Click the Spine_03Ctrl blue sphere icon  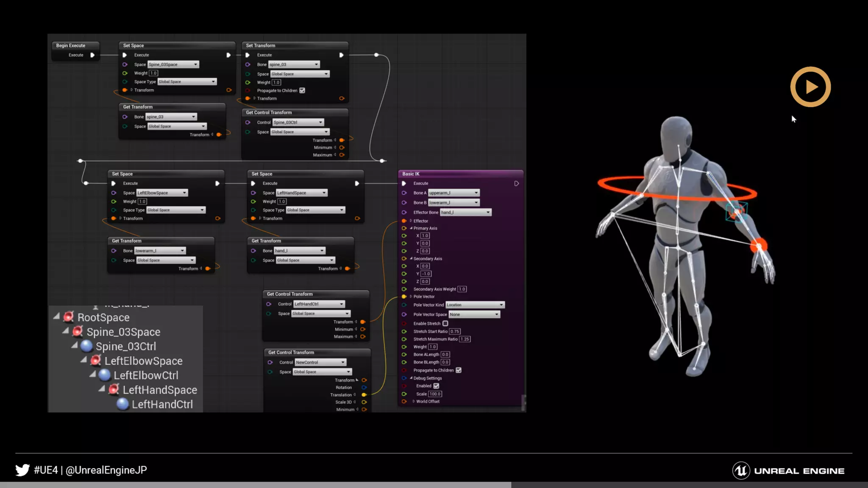tap(86, 346)
